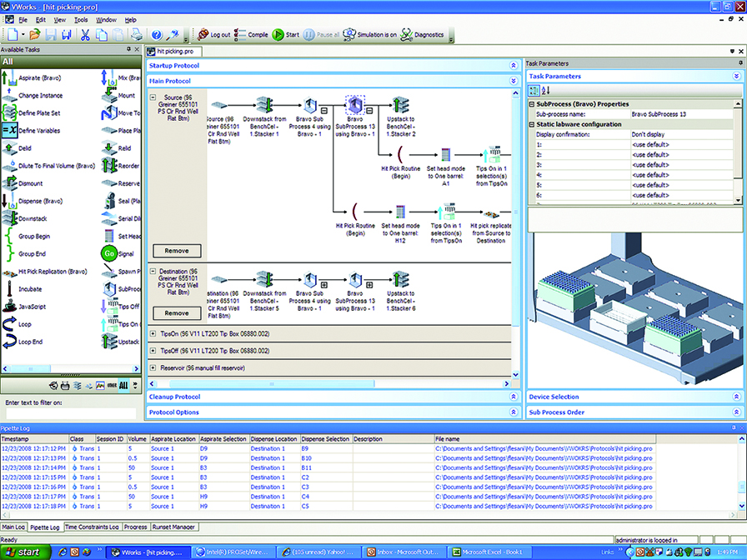Click the Windows Start button
This screenshot has width=747, height=560.
[x=25, y=552]
